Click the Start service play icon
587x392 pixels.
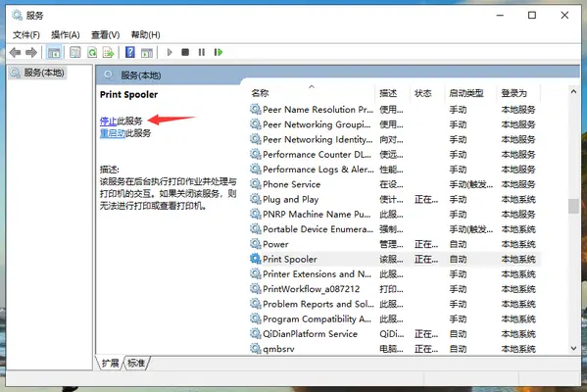(x=170, y=52)
